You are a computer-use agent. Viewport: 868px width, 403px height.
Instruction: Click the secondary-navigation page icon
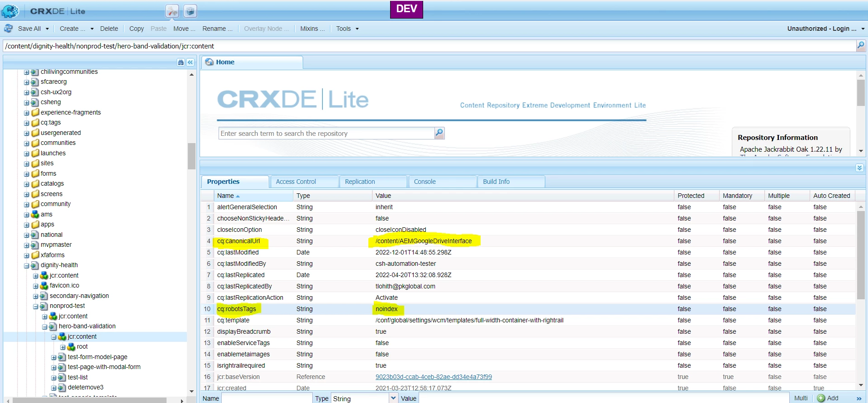tap(44, 296)
